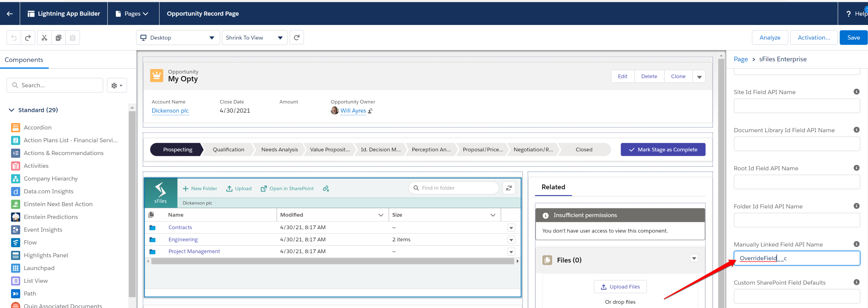Click the Analyze button

[769, 37]
